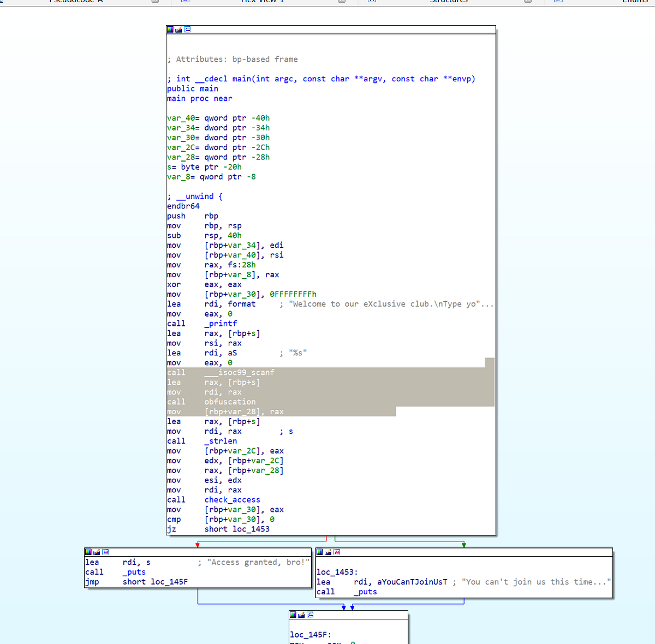The image size is (655, 644).
Task: Click the group-node icon on the main node header
Action: 187,29
